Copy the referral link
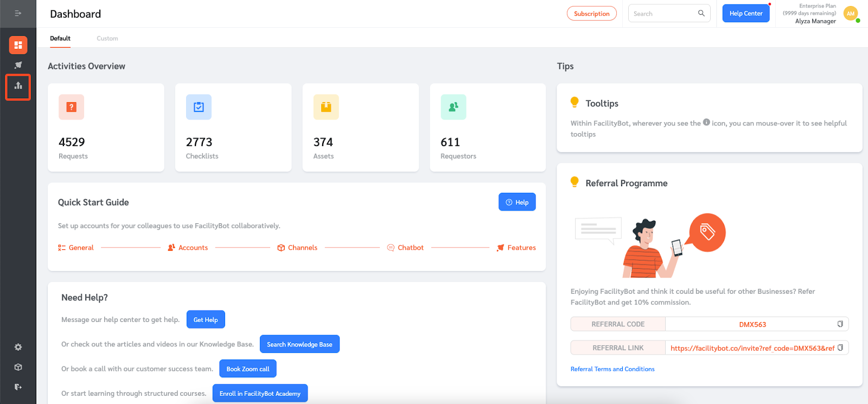Viewport: 868px width, 404px height. 840,348
